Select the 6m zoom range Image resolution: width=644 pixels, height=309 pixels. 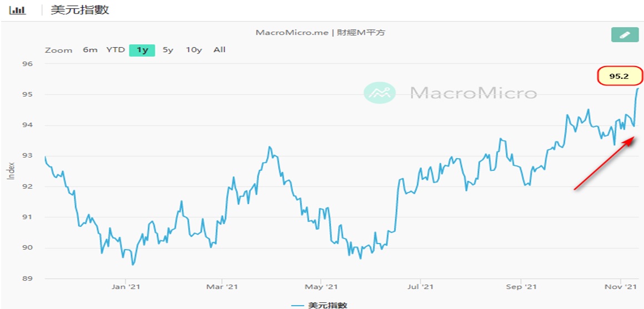click(x=90, y=50)
